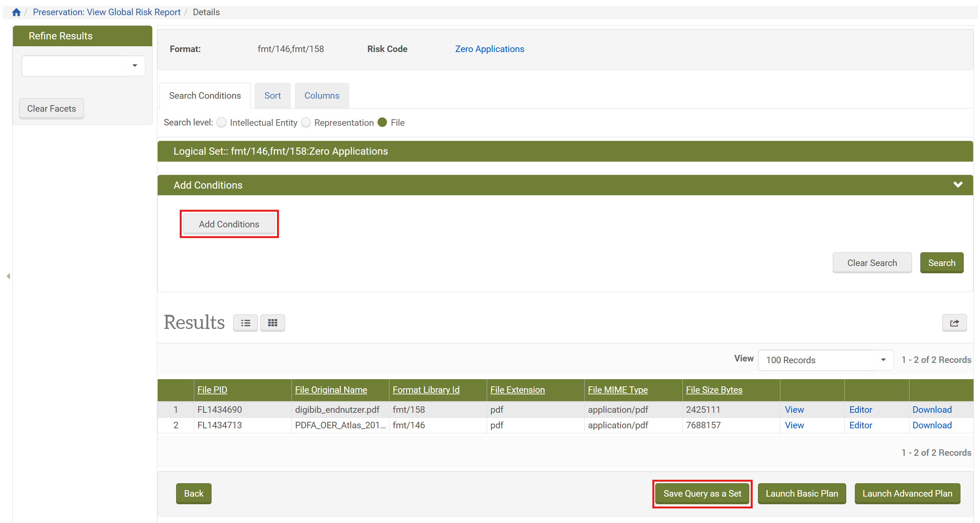The height and width of the screenshot is (523, 980).
Task: Select Representation search level
Action: pyautogui.click(x=306, y=123)
